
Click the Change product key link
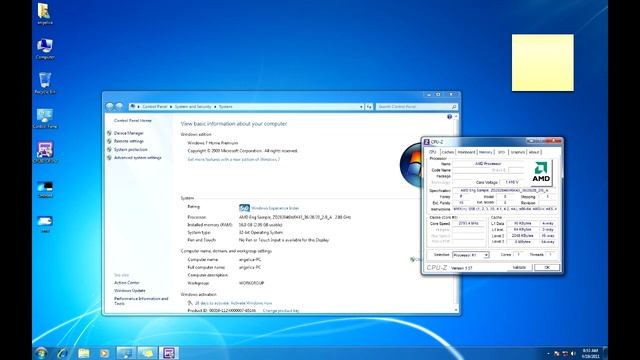coord(281,311)
